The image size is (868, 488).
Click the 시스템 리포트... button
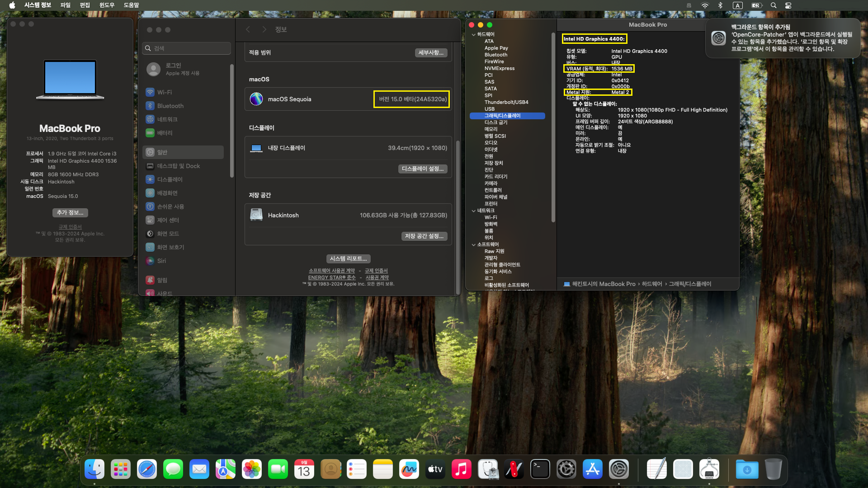(x=348, y=258)
